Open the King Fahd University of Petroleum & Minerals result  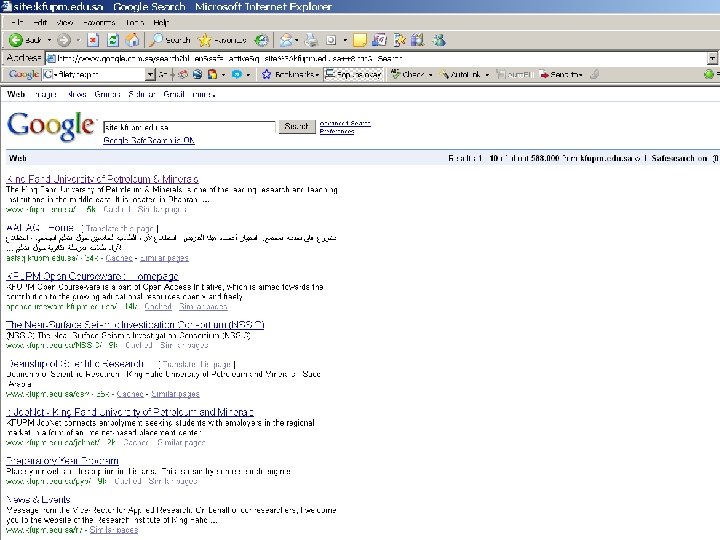click(102, 179)
